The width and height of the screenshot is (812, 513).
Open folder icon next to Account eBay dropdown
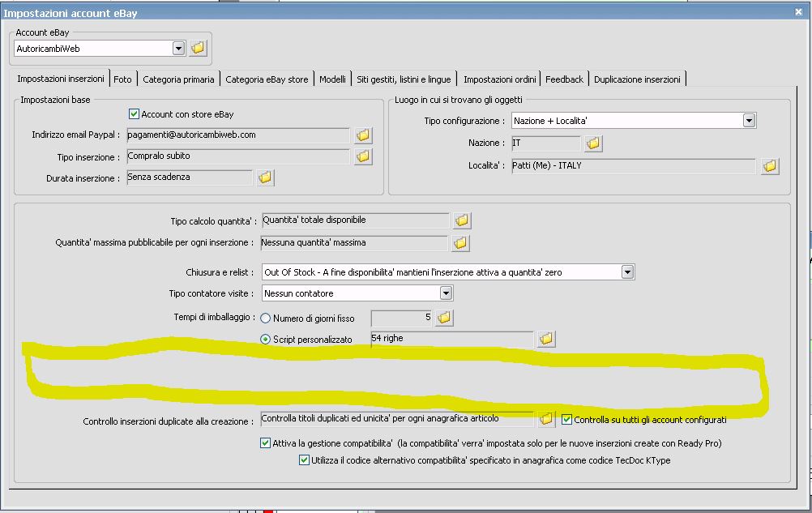click(198, 48)
